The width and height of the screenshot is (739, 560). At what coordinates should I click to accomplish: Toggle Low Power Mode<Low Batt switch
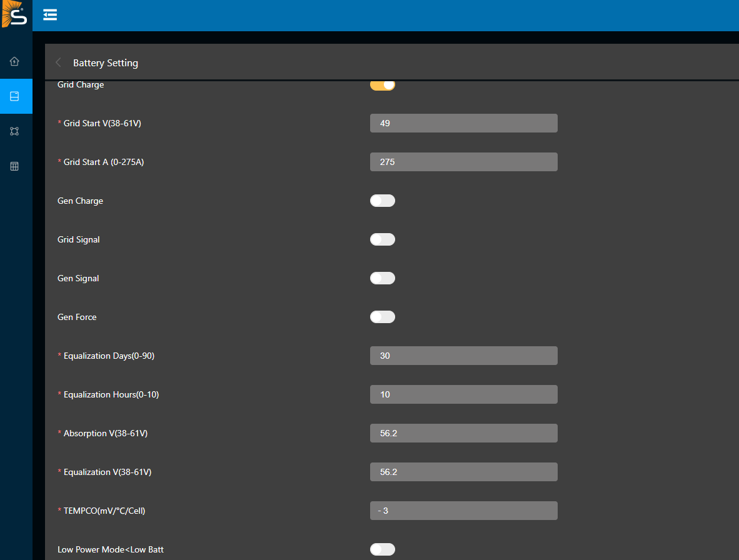382,549
